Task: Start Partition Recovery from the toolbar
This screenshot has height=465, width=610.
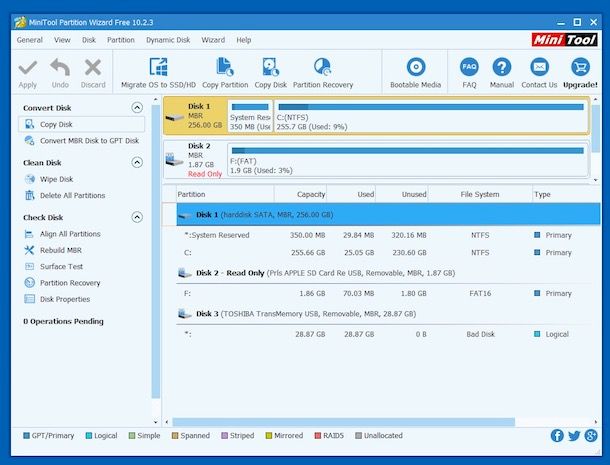Action: [x=323, y=74]
